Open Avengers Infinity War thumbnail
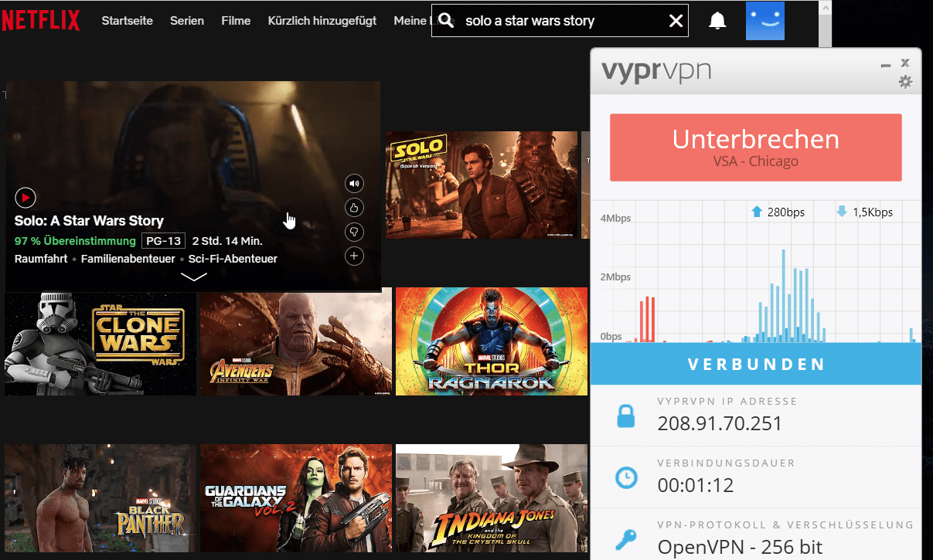933x560 pixels. pyautogui.click(x=296, y=342)
